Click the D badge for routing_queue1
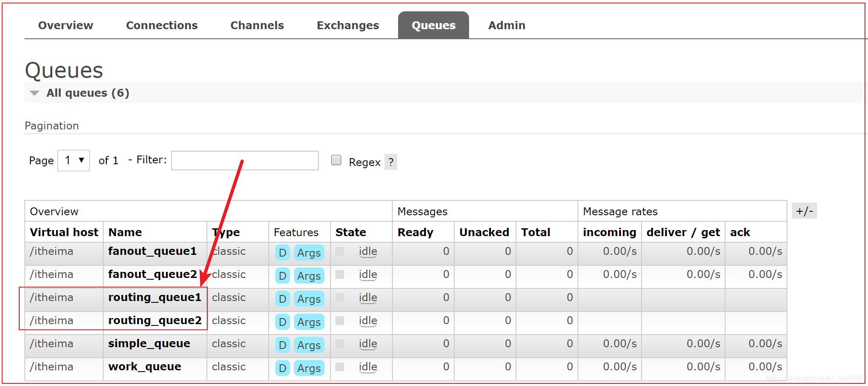 coord(282,299)
